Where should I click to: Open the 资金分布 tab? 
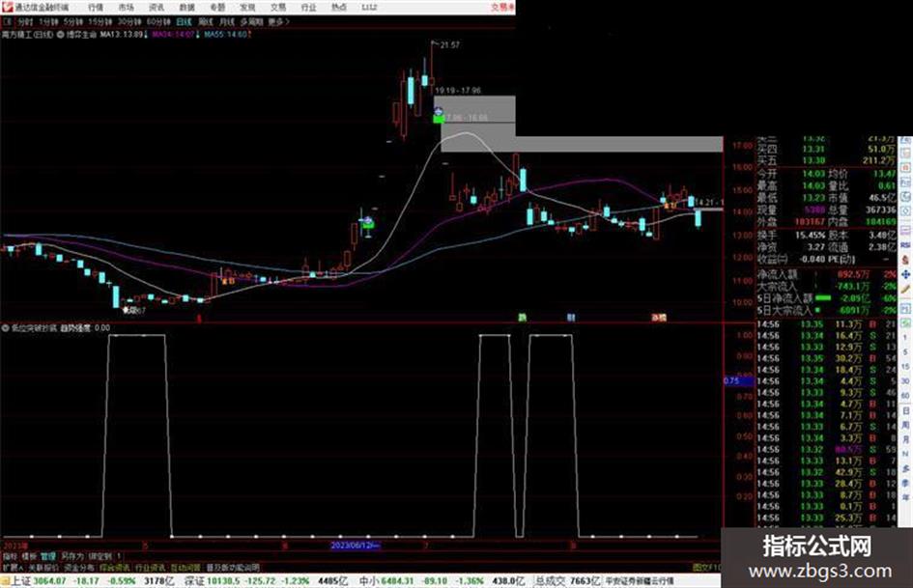pyautogui.click(x=79, y=567)
